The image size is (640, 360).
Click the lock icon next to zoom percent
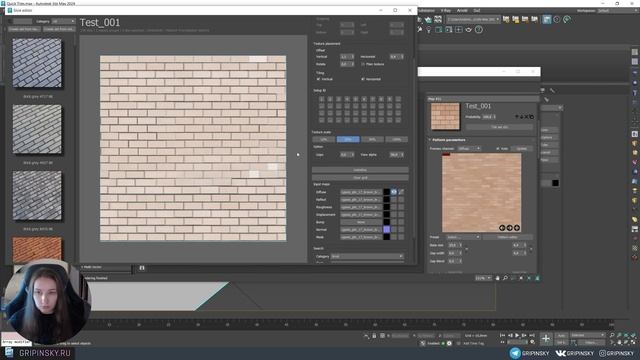497,278
